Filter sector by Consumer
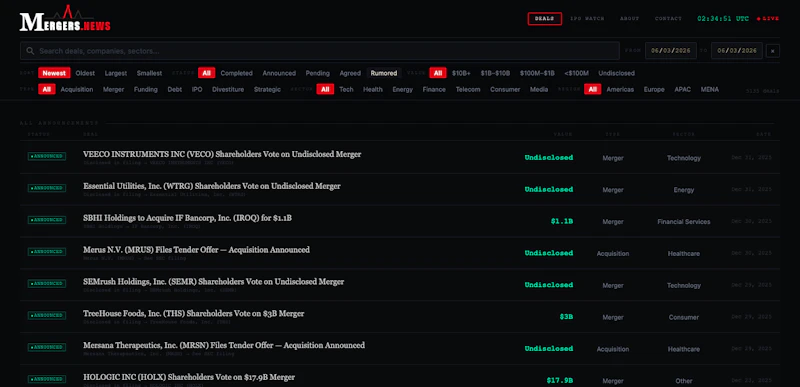Viewport: 800px width, 387px height. pyautogui.click(x=505, y=89)
